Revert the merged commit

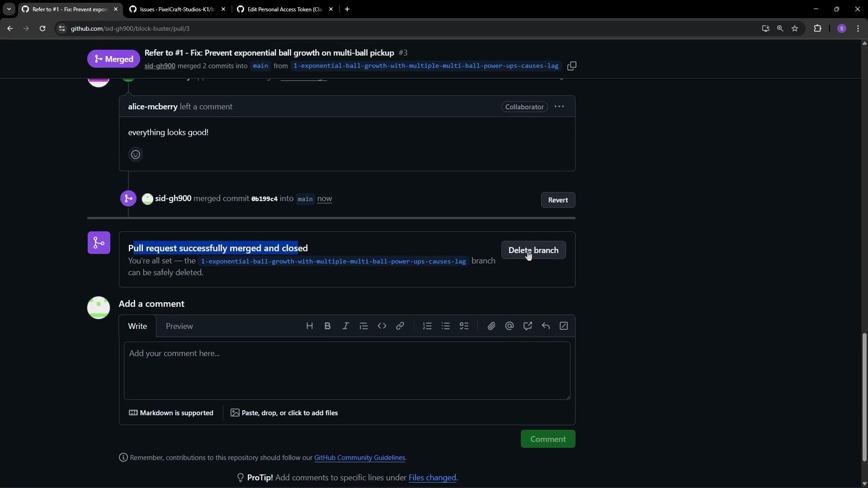click(x=558, y=200)
